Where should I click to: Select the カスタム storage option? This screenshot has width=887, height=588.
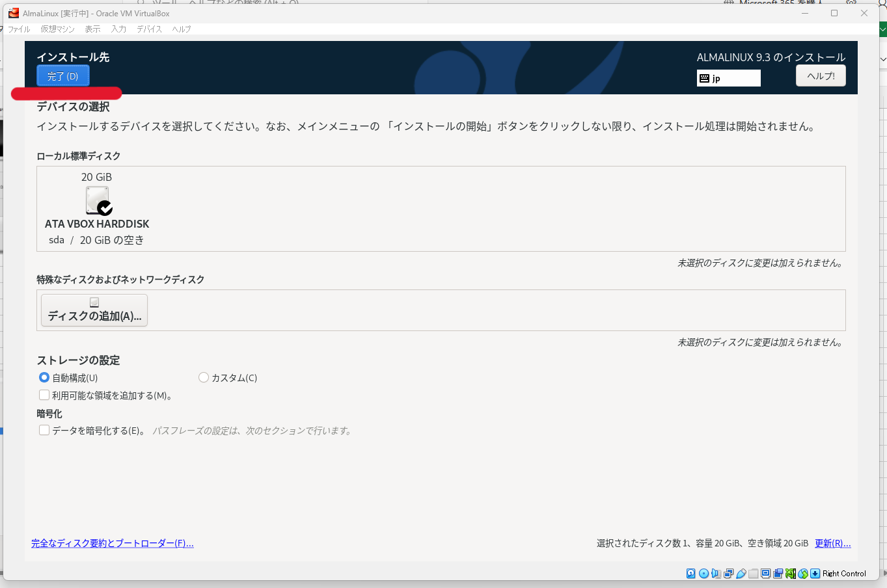pos(204,377)
